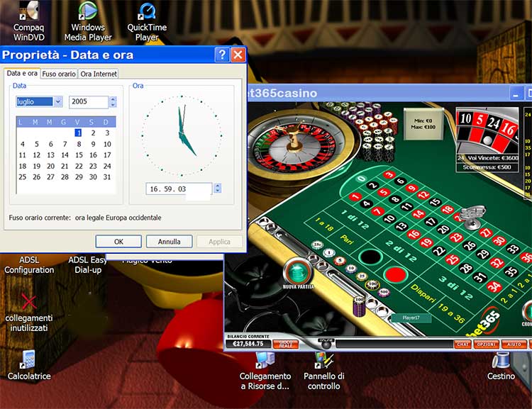
Task: Bet on '19 a 36' field
Action: coord(451,313)
